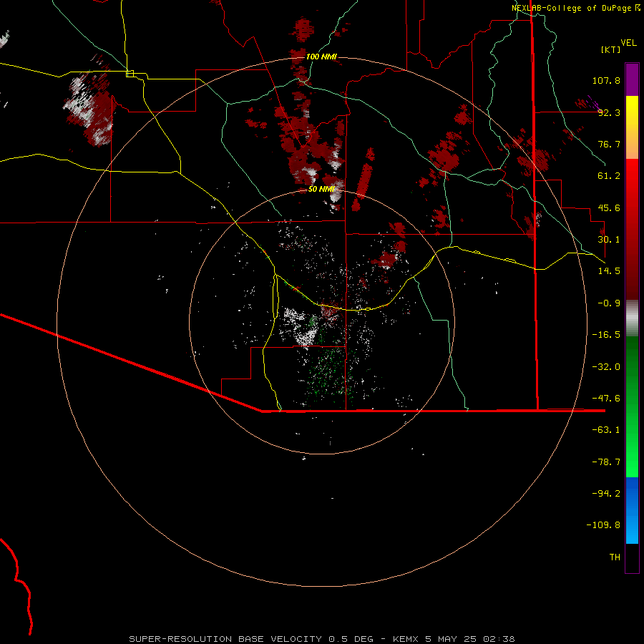
Task: Select the 76.7 velocity scale value
Action: click(x=609, y=144)
